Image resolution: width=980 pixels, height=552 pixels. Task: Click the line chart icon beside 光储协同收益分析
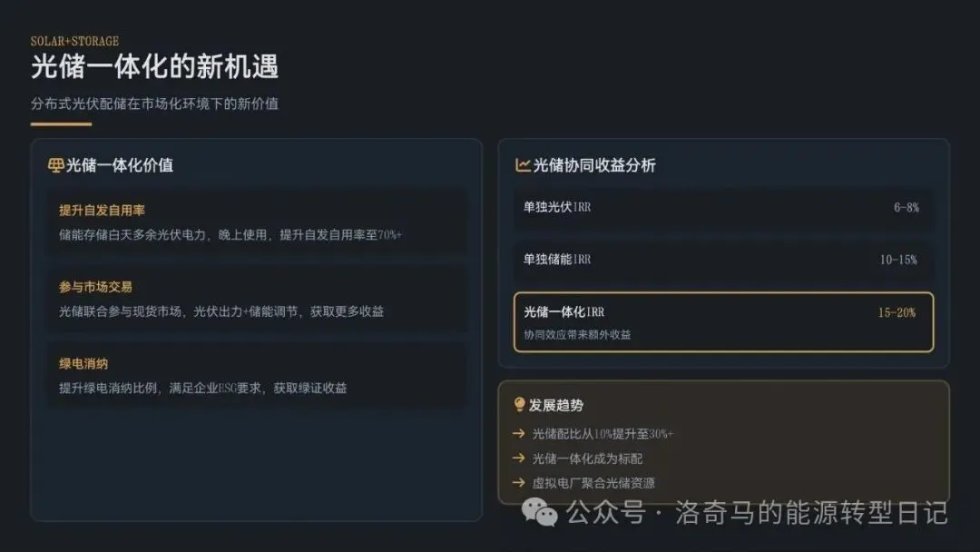tap(523, 165)
